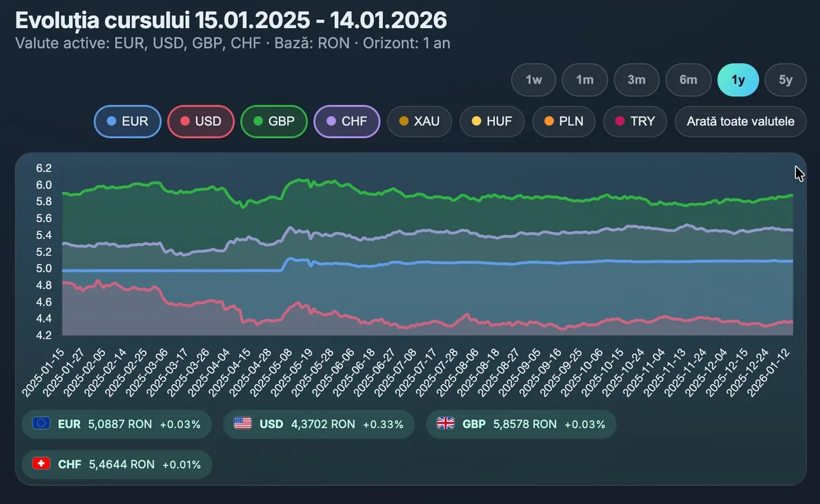
Task: Click the gold dot icon in the XAU pill
Action: (x=403, y=122)
